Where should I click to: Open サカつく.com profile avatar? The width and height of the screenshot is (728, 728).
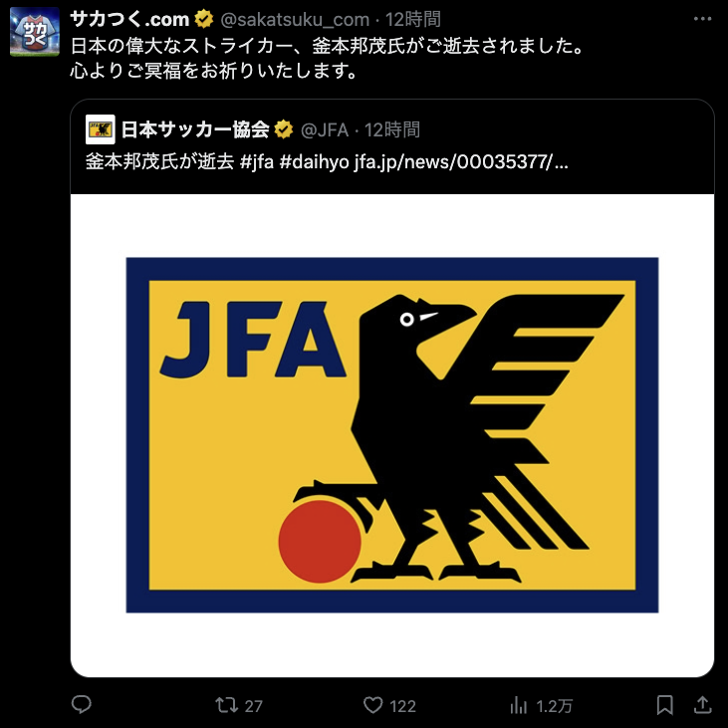pos(35,32)
